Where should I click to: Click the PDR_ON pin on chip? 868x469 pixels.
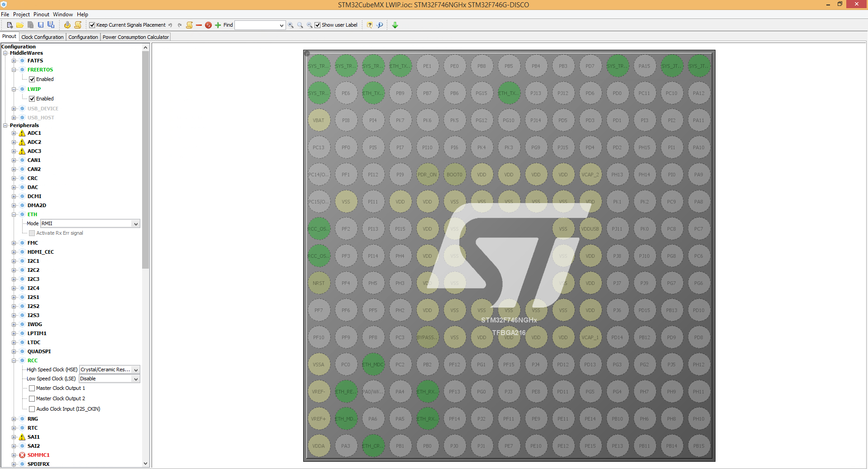click(427, 175)
